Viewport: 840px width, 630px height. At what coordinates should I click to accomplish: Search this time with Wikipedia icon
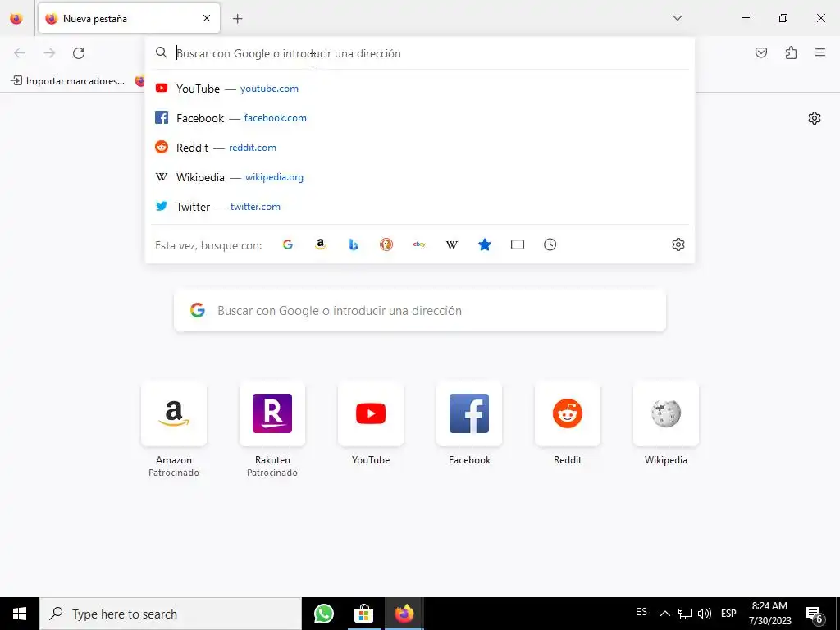(452, 244)
